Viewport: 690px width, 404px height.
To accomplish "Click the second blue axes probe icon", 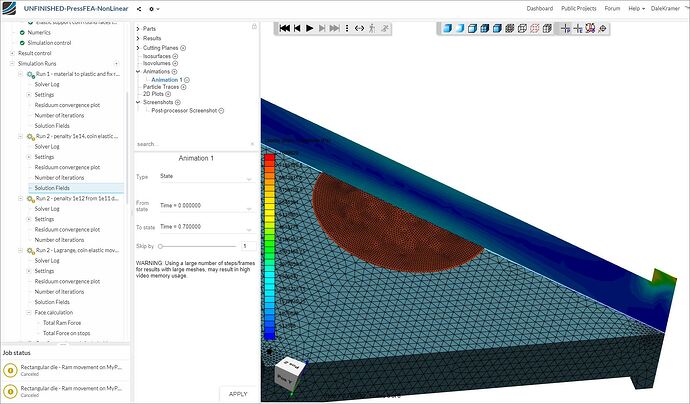I will (578, 28).
